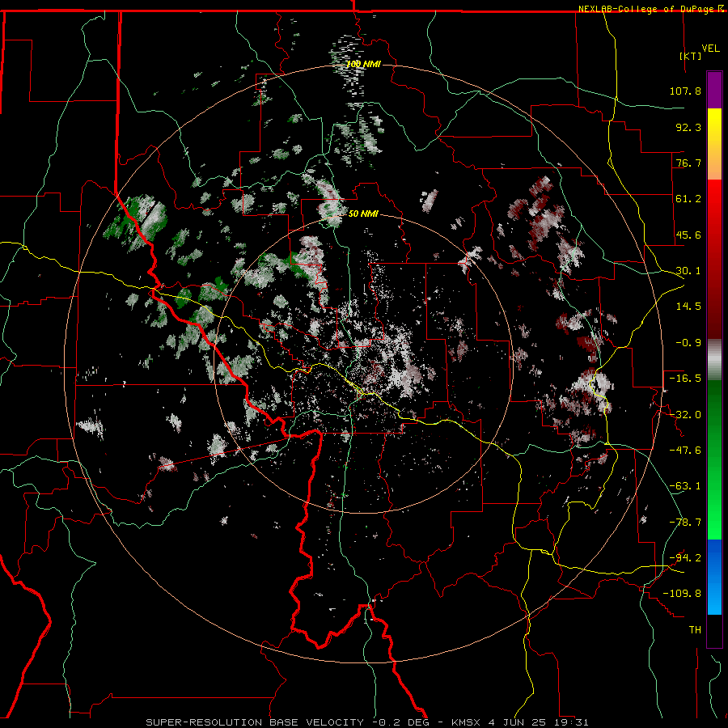Click the VEL legend title
Viewport: 728px width, 728px height.
pos(710,49)
